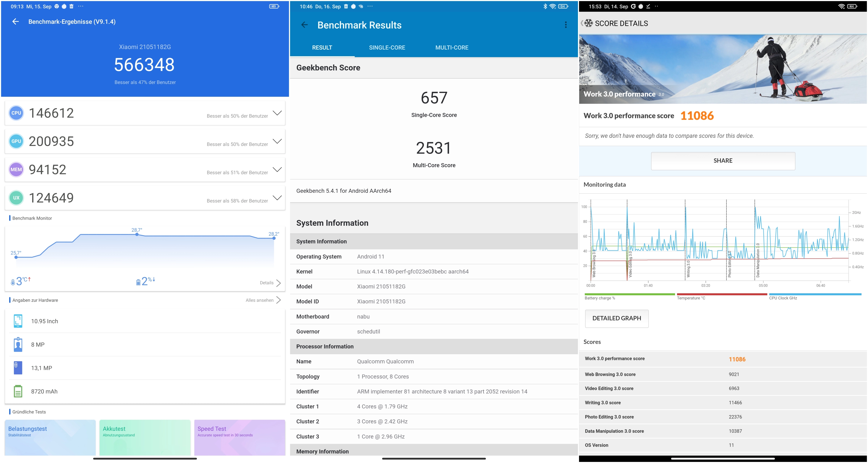Tap the CPU Clock GHz blue legend bar
This screenshot has height=463, width=868.
pos(815,294)
